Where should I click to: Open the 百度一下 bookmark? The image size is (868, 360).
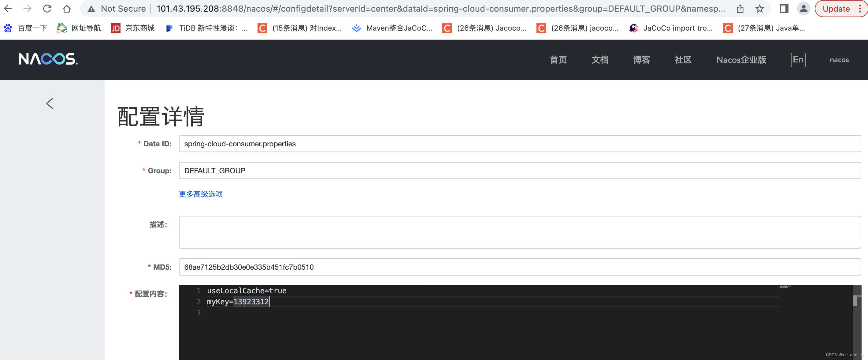(x=25, y=28)
